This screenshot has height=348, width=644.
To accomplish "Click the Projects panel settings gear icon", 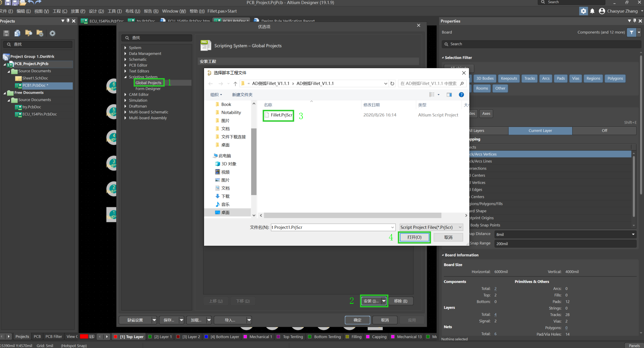I will (52, 33).
